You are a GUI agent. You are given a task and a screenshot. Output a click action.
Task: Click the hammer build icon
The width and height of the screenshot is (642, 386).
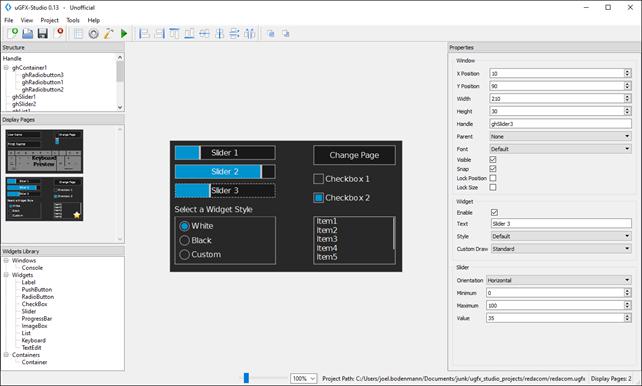[x=109, y=33]
